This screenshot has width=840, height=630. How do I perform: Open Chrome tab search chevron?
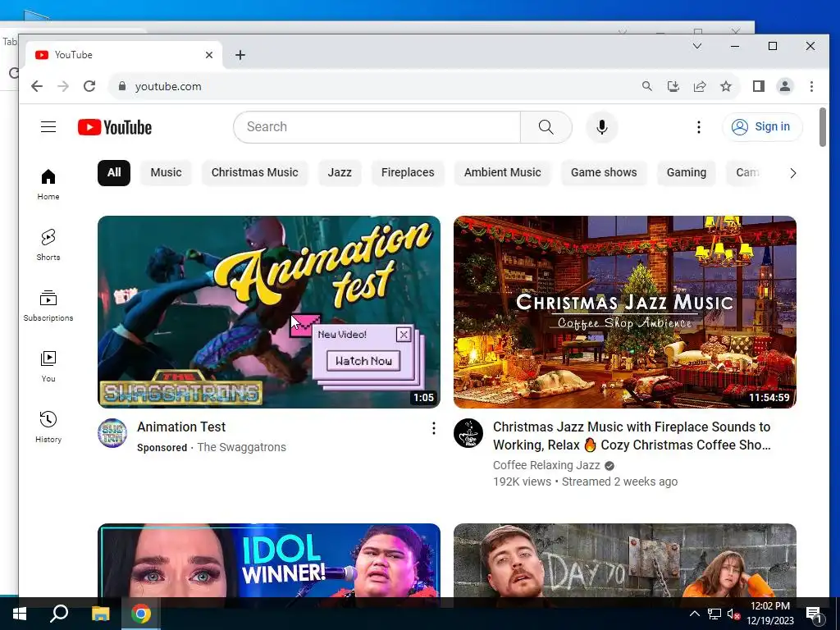click(697, 46)
